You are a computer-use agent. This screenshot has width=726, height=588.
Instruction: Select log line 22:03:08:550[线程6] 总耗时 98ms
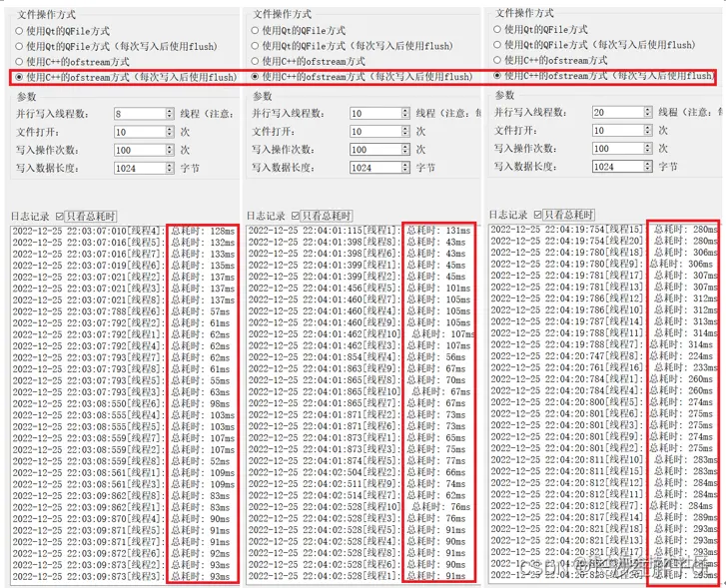pyautogui.click(x=121, y=403)
